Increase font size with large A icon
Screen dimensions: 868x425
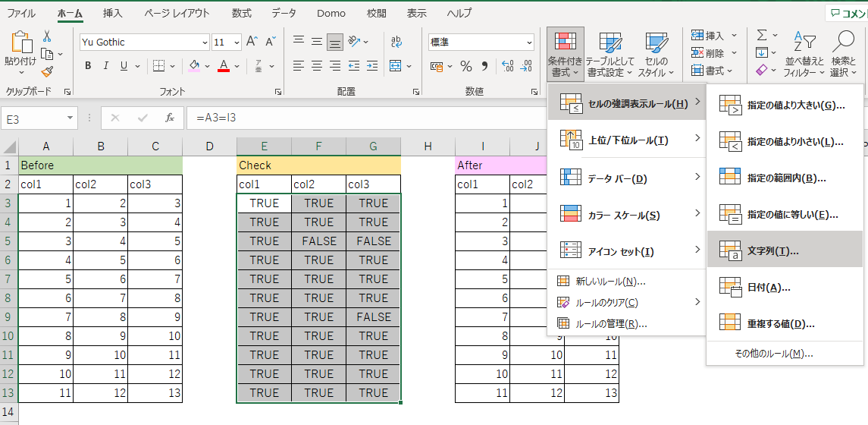click(x=252, y=42)
